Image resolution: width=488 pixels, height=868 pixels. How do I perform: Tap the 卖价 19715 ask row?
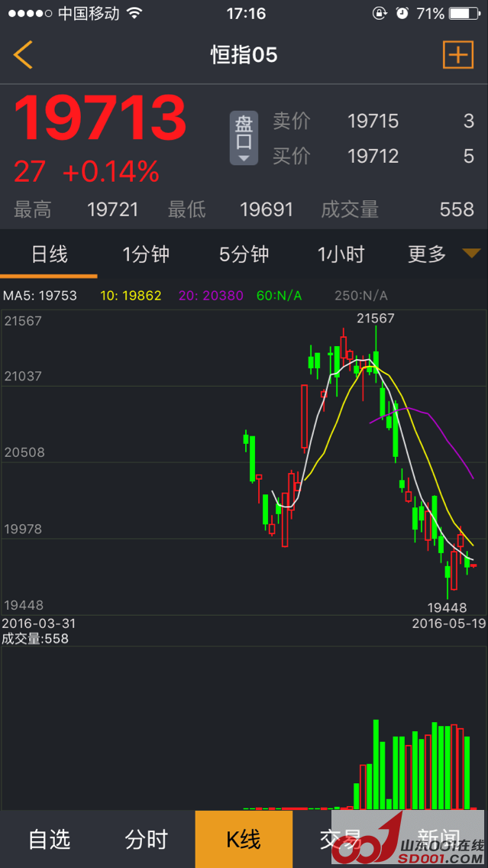pos(373,121)
